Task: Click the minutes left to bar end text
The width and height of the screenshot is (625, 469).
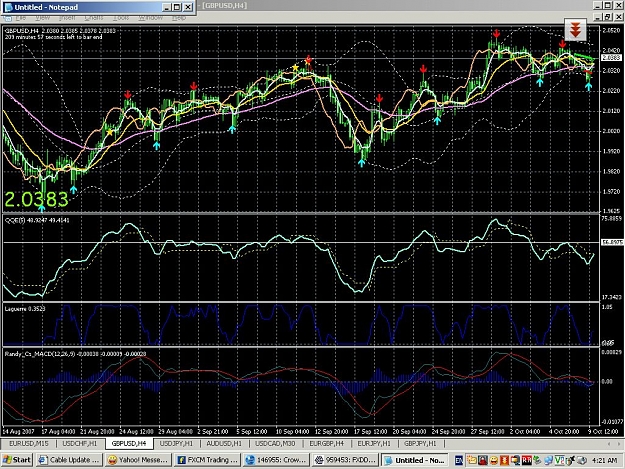Action: pyautogui.click(x=53, y=37)
